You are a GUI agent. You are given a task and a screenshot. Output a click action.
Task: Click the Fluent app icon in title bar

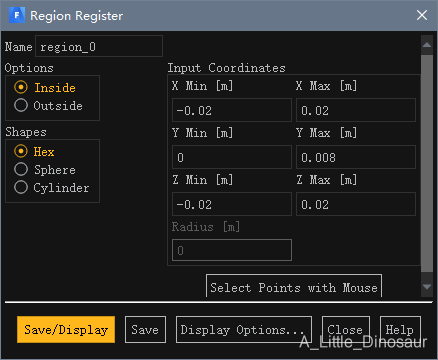coord(17,15)
